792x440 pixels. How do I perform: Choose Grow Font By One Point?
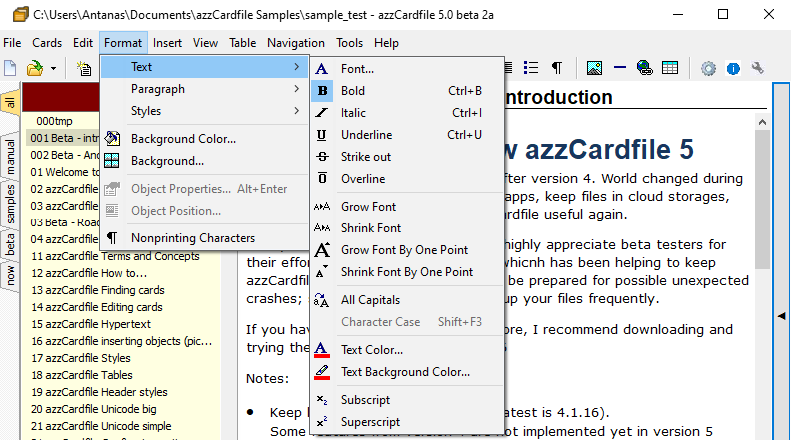[407, 250]
